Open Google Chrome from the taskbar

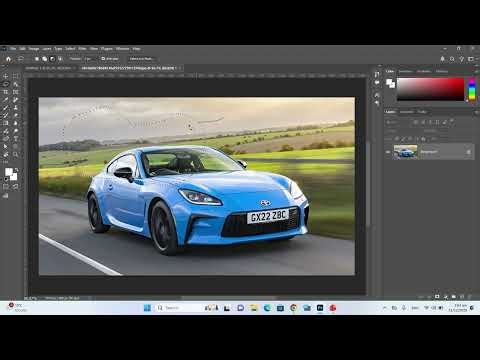[293, 308]
